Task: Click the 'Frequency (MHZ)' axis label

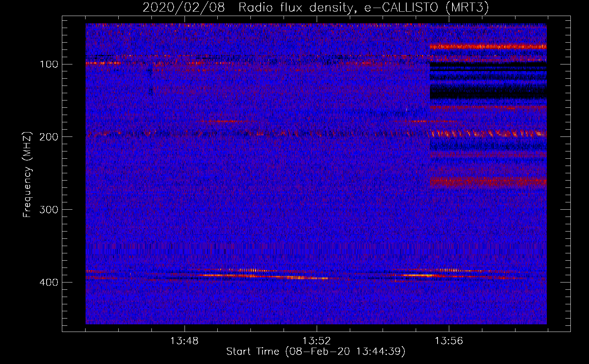Action: pos(27,175)
